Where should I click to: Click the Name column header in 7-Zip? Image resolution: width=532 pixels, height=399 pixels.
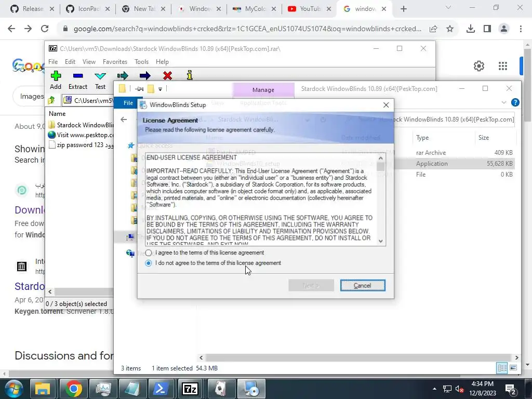[57, 114]
